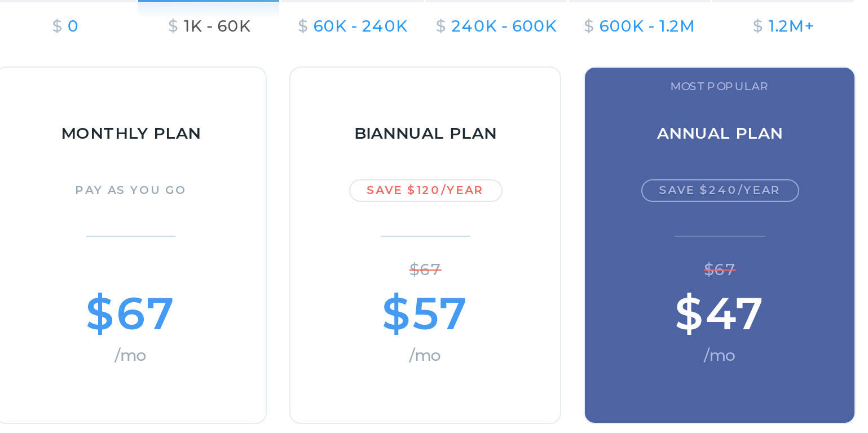Click the Save $120/year badge
868x433 pixels.
pos(425,191)
